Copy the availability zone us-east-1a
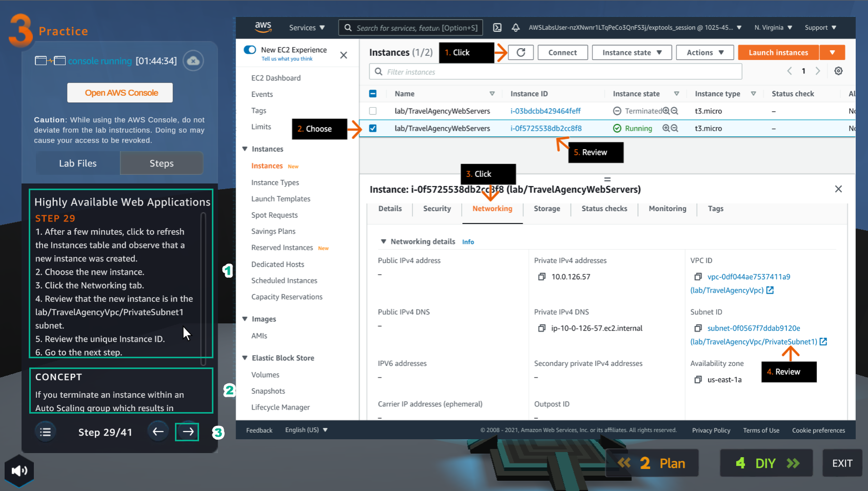The image size is (868, 491). (698, 380)
